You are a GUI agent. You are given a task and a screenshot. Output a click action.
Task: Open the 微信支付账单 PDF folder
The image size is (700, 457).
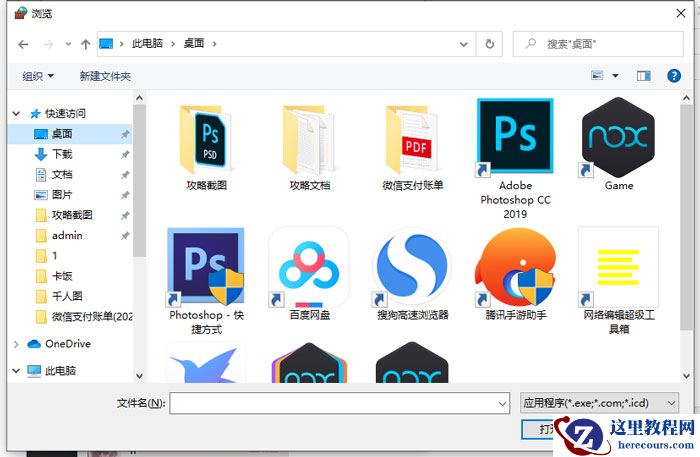[412, 139]
